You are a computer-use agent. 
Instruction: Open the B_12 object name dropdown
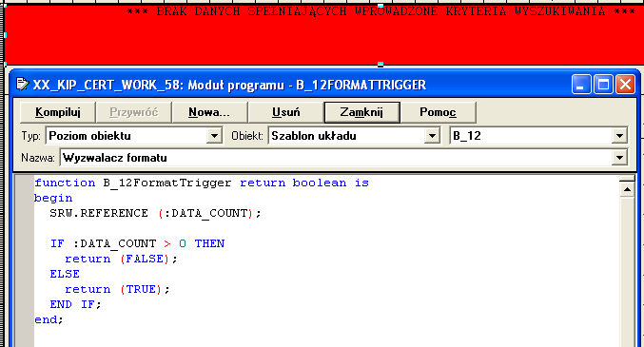tap(619, 136)
